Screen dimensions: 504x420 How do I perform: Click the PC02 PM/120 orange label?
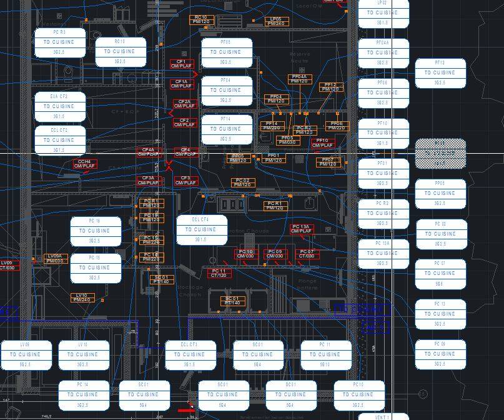243,182
